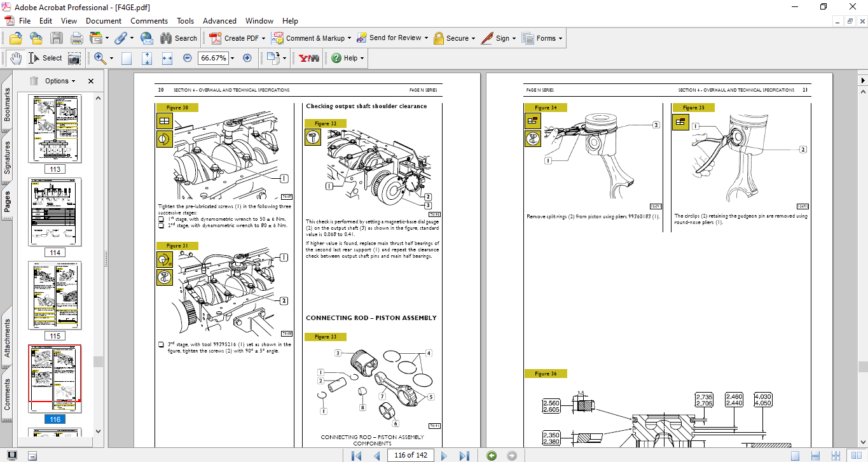Open the Advanced menu
Viewport: 868px width, 462px height.
[221, 21]
